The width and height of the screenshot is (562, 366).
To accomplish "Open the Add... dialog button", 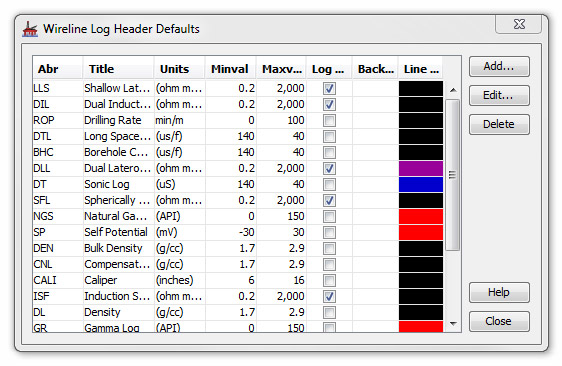I will 499,67.
